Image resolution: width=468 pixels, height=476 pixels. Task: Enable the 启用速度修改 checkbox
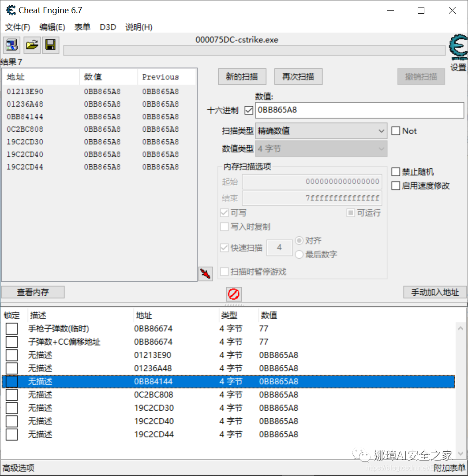click(396, 186)
